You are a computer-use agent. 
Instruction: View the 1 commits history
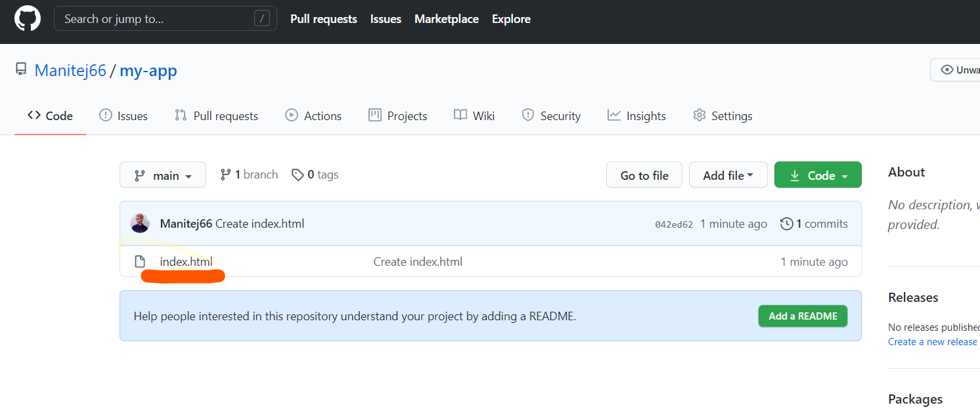tap(814, 224)
